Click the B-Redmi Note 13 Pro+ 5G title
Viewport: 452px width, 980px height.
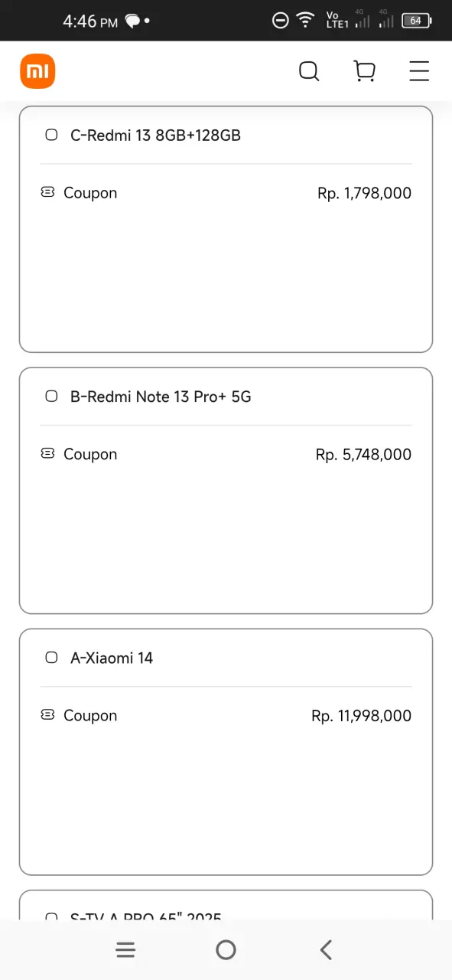pyautogui.click(x=161, y=396)
